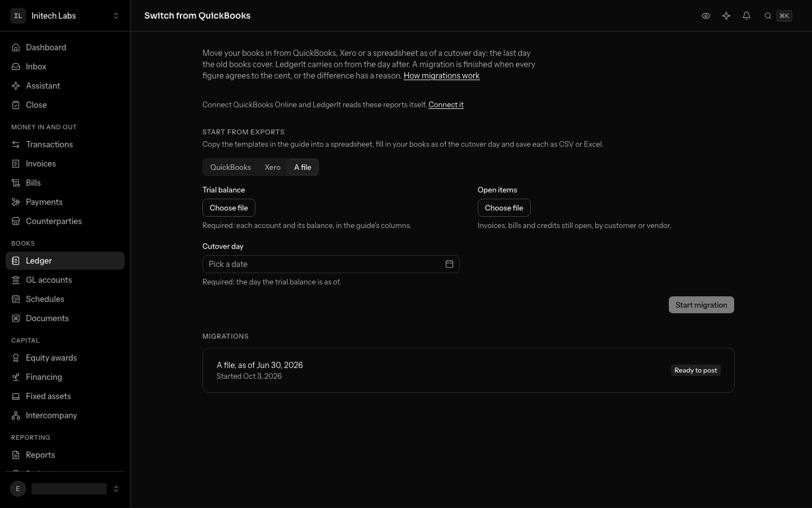812x508 pixels.
Task: Click the Dashboard home icon in sidebar
Action: pos(16,47)
